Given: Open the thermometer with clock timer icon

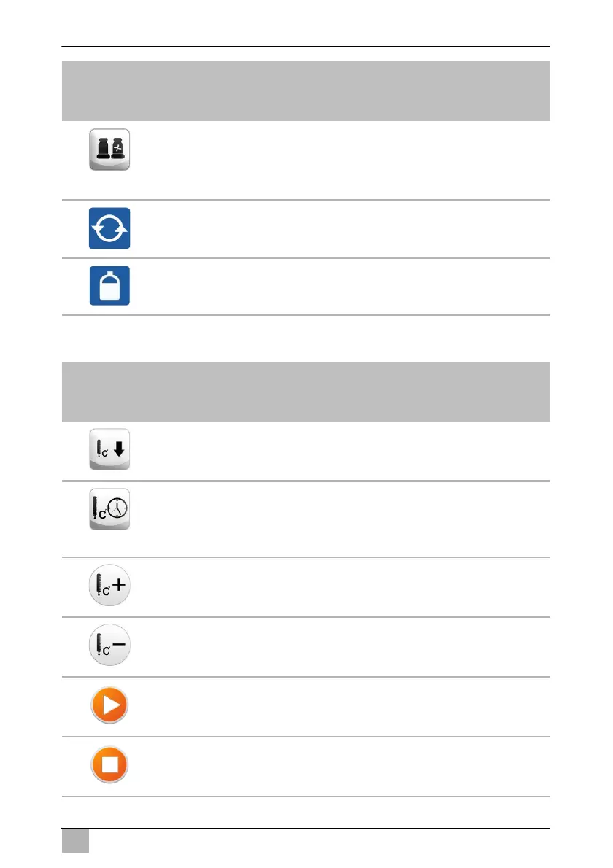Looking at the screenshot, I should (109, 509).
